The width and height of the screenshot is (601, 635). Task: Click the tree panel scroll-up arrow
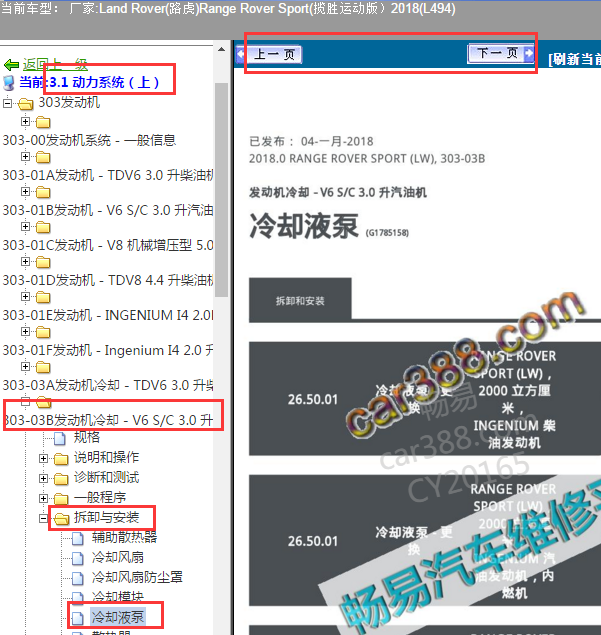(221, 50)
